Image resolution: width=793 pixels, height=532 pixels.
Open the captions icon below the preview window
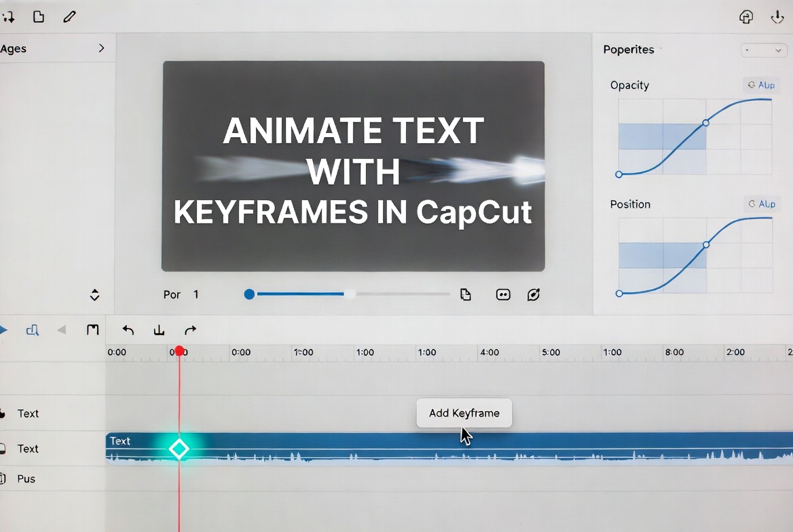click(x=502, y=294)
